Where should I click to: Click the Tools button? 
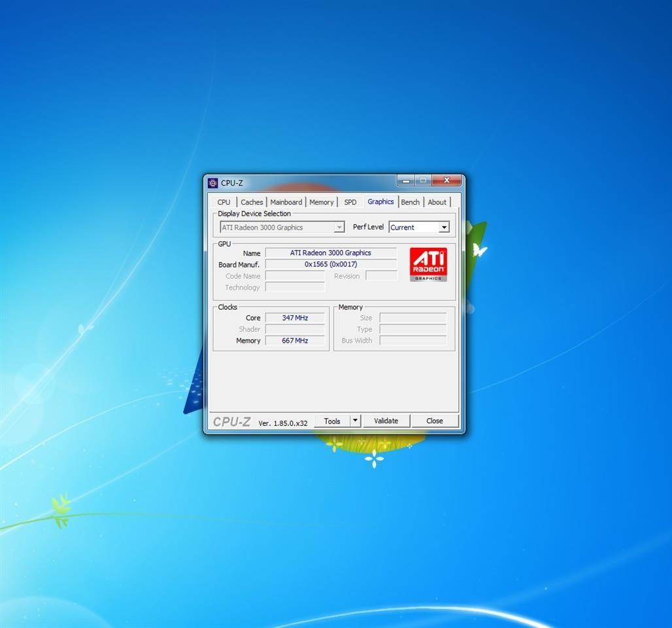(332, 421)
